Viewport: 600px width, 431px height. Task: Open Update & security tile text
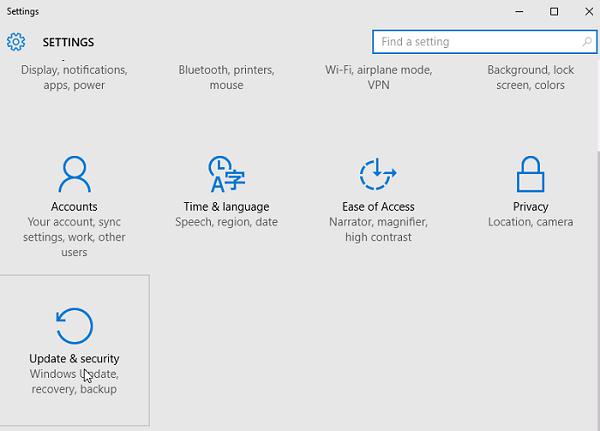tap(74, 359)
